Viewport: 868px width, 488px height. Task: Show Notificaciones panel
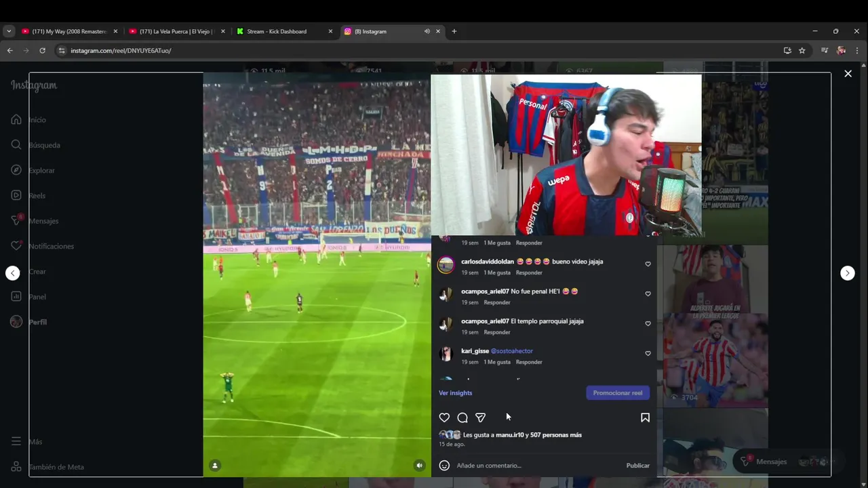42,246
